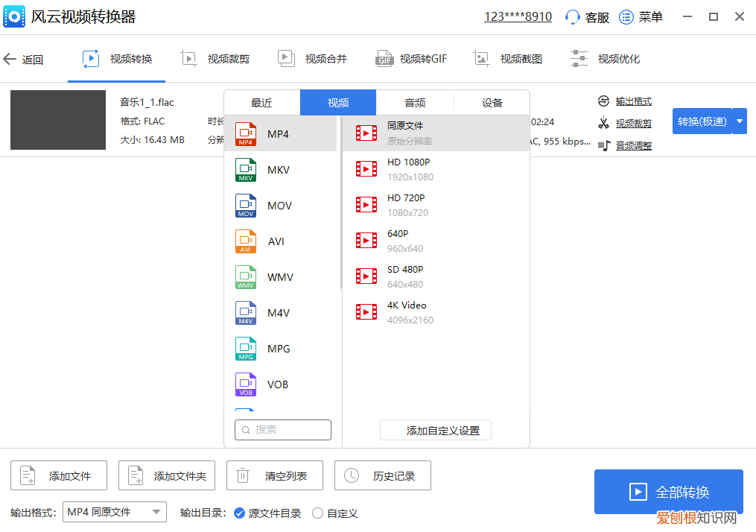Image resolution: width=756 pixels, height=532 pixels.
Task: Open the 123****8910 account link
Action: pos(517,16)
